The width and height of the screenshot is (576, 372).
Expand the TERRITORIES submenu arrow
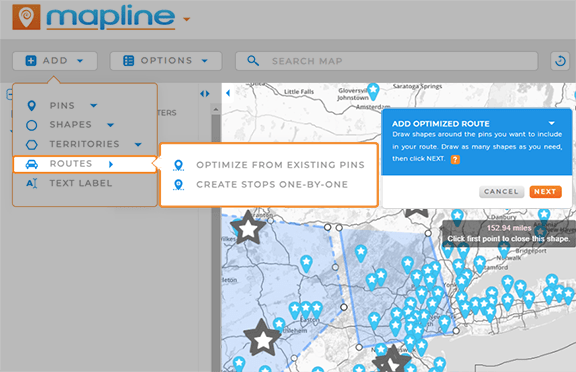138,145
